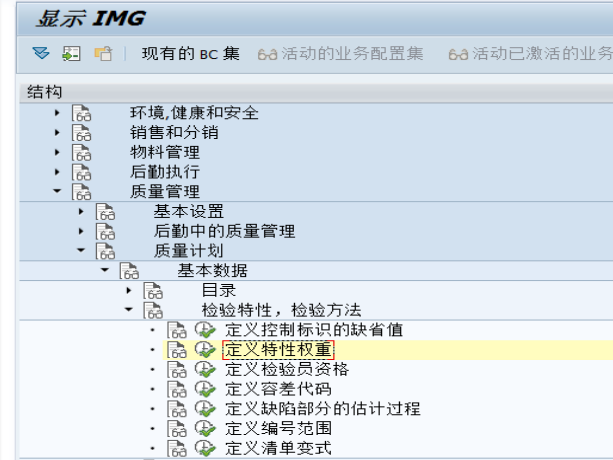This screenshot has height=460, width=613.
Task: Execute activity icon for 定义容差代码
Action: [206, 389]
